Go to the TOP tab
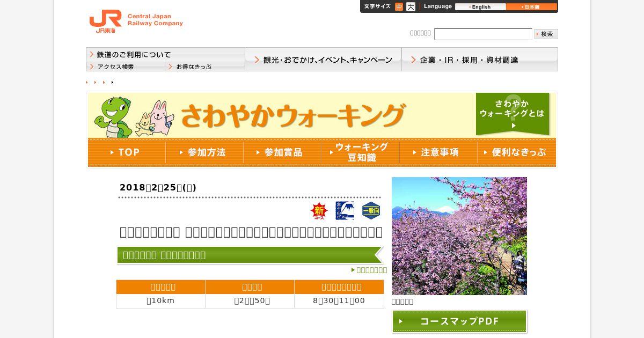Viewport: 644px width, 338px height. click(x=127, y=152)
